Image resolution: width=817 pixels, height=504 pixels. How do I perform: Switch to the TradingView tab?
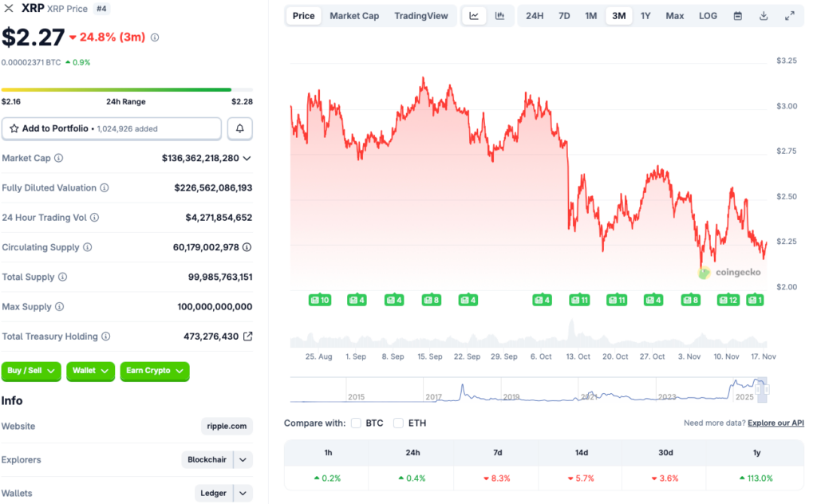[421, 16]
